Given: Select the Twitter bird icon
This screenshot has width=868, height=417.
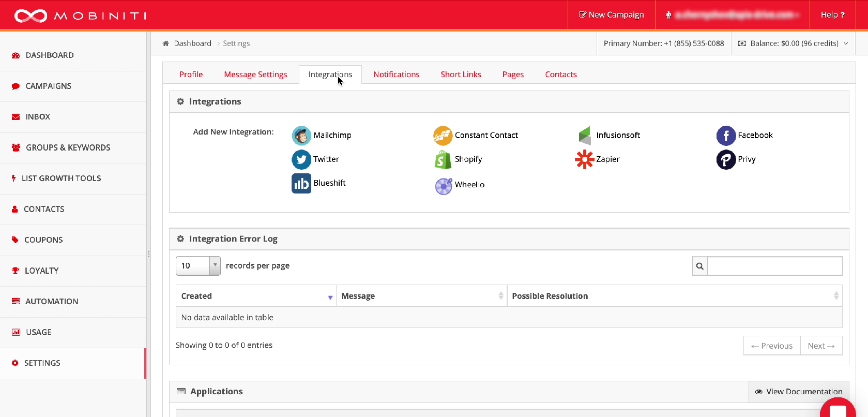Looking at the screenshot, I should (301, 159).
